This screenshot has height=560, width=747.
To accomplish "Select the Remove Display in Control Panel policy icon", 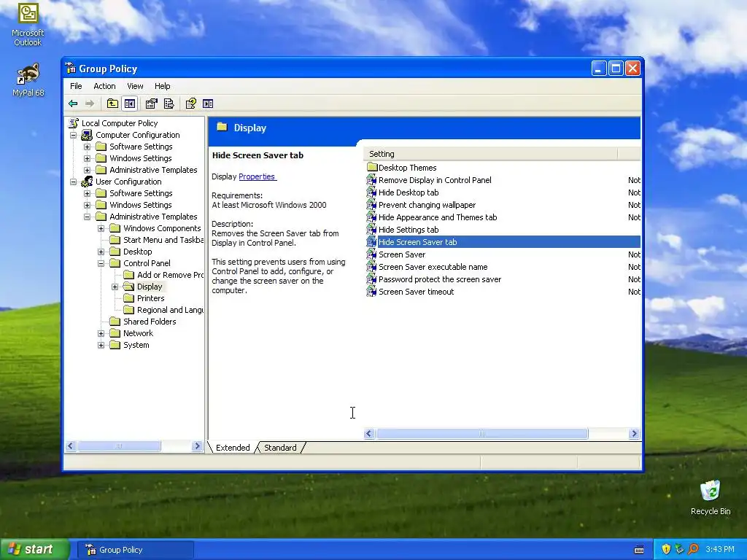I will tap(371, 180).
